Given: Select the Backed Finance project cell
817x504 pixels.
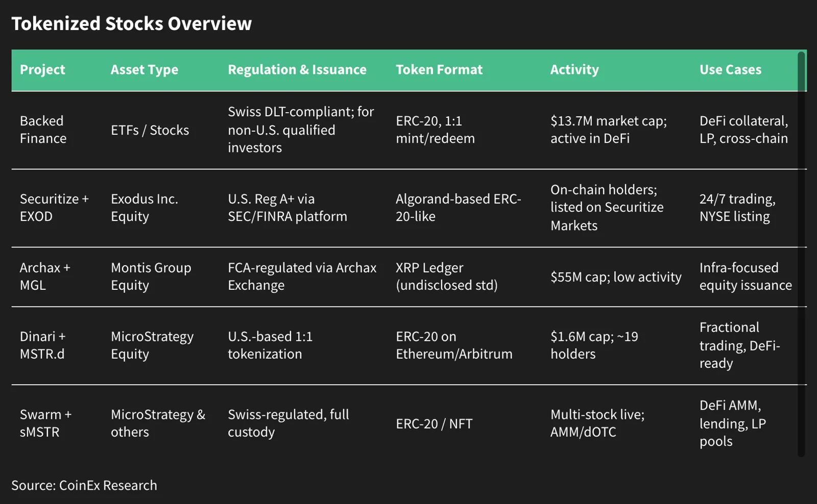Looking at the screenshot, I should point(43,130).
